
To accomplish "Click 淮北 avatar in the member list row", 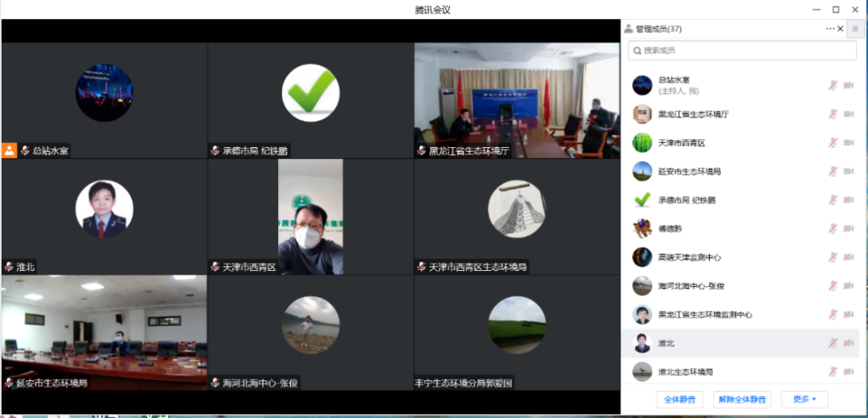I will 642,343.
